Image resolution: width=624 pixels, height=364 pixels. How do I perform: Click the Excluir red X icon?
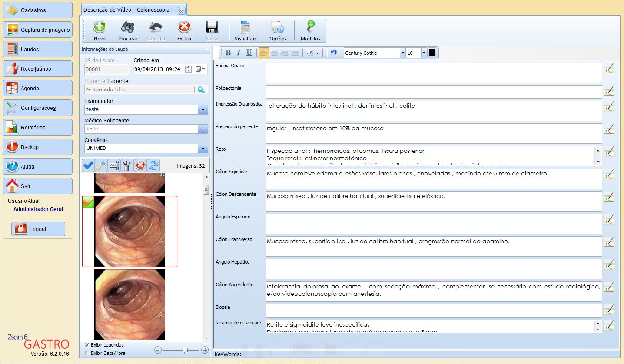coord(184,28)
